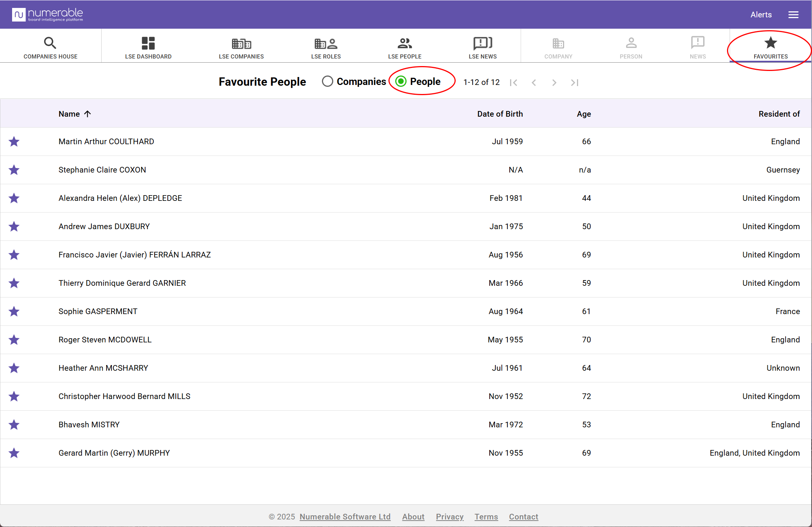Image resolution: width=812 pixels, height=527 pixels.
Task: Open Bhavesh MISTRY's row
Action: coord(89,425)
